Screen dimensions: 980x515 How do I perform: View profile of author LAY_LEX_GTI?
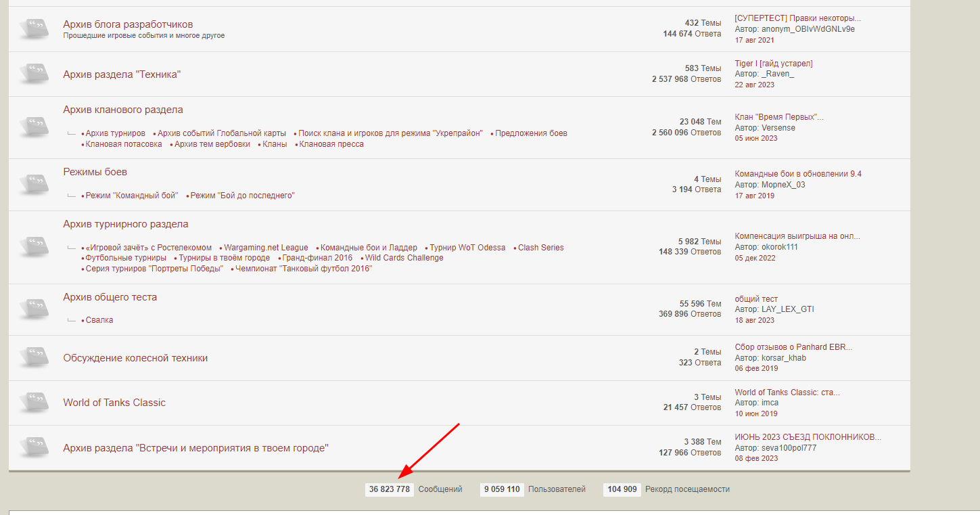[787, 309]
